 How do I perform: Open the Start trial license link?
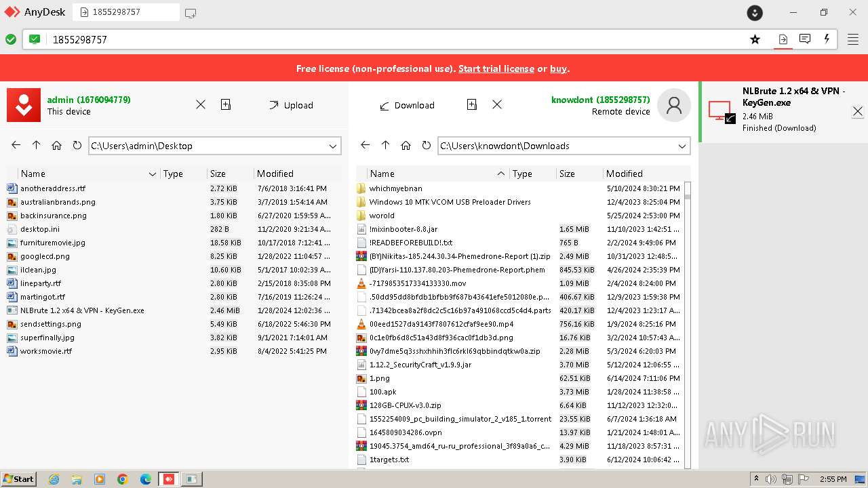click(x=496, y=68)
